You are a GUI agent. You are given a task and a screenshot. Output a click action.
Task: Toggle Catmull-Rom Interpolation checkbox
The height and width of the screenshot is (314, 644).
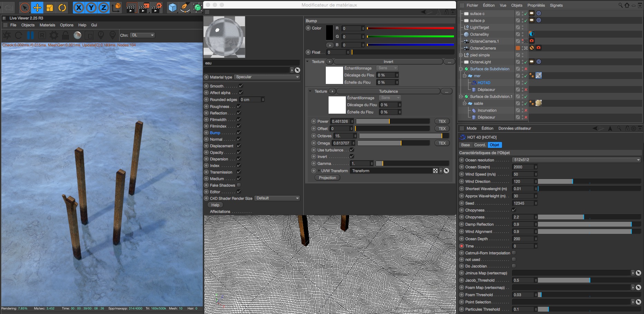pyautogui.click(x=514, y=253)
